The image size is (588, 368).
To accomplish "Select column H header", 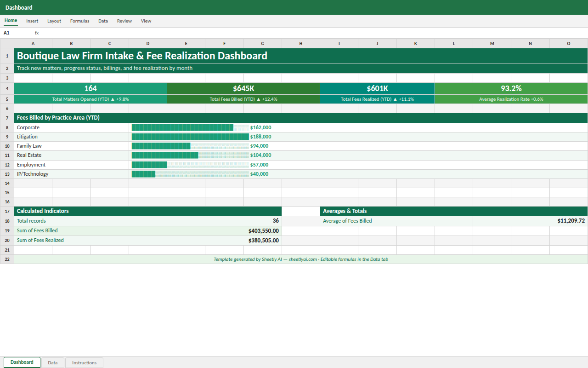I will point(301,43).
